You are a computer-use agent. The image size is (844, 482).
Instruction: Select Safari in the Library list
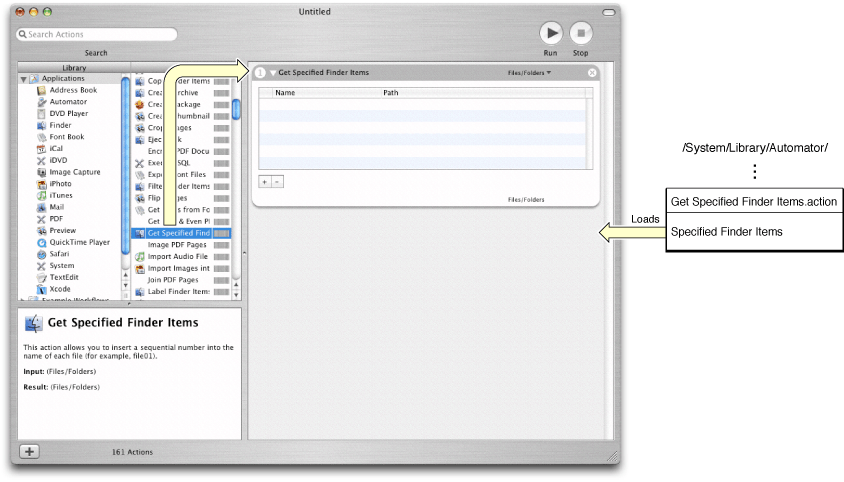coord(65,254)
